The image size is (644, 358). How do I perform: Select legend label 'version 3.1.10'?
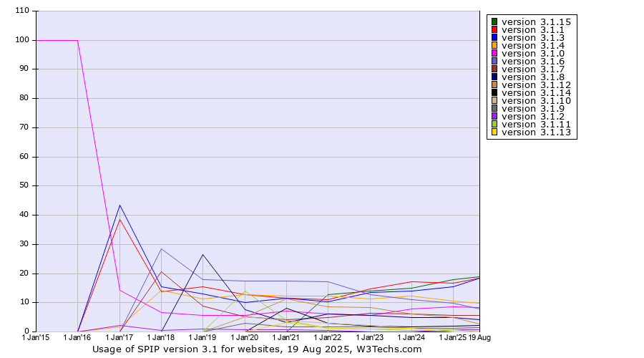coord(536,101)
